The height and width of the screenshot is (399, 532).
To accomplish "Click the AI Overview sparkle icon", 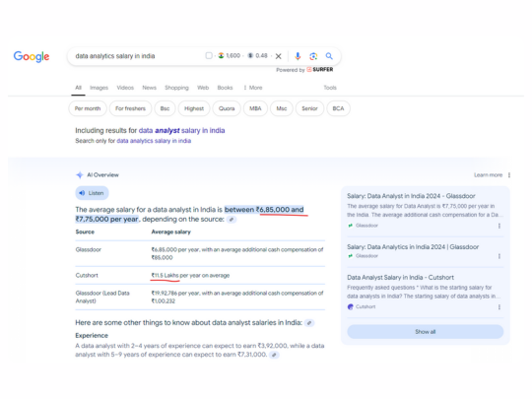I will [x=80, y=175].
